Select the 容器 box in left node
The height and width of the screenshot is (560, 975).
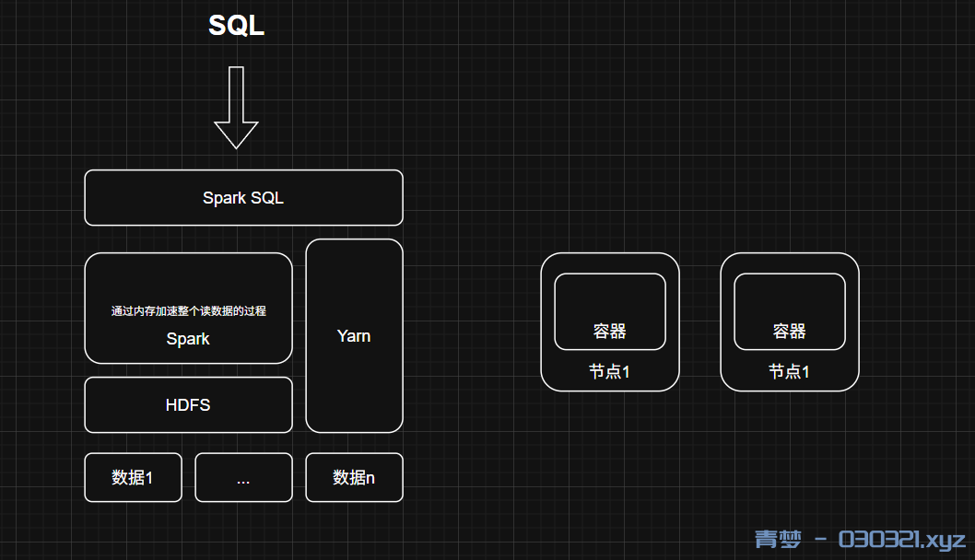coord(609,313)
